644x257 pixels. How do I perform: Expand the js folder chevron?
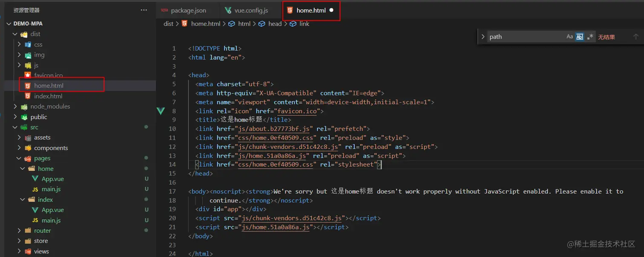pyautogui.click(x=19, y=65)
